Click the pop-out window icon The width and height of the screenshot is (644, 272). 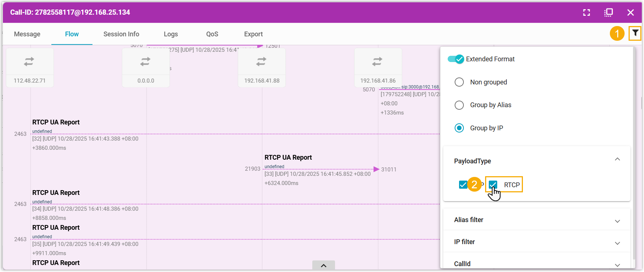(608, 12)
